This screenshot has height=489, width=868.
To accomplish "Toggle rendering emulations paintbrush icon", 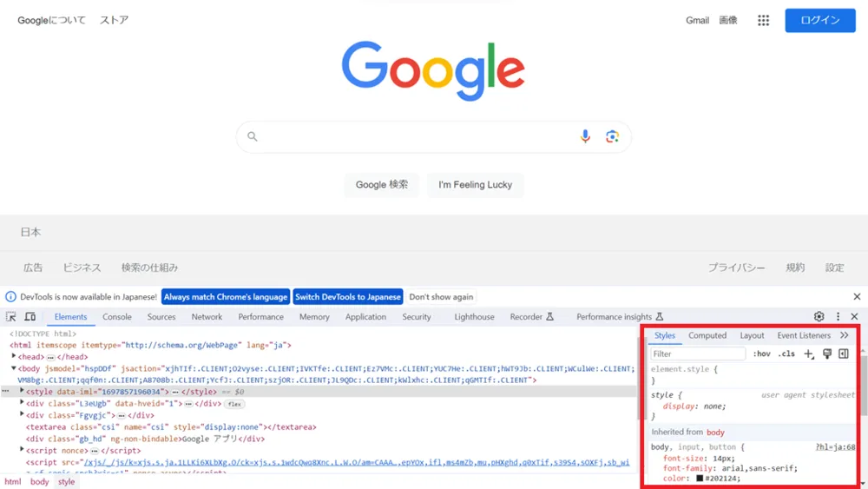I will tap(827, 354).
